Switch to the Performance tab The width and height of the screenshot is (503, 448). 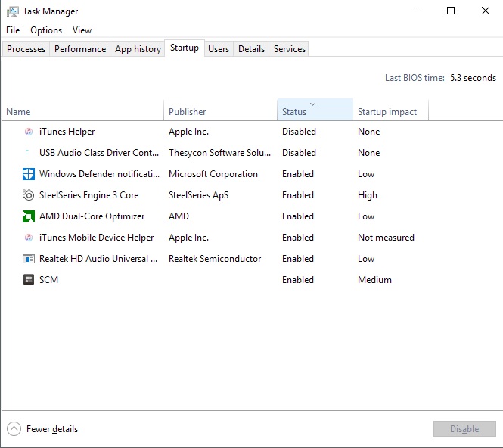(80, 49)
